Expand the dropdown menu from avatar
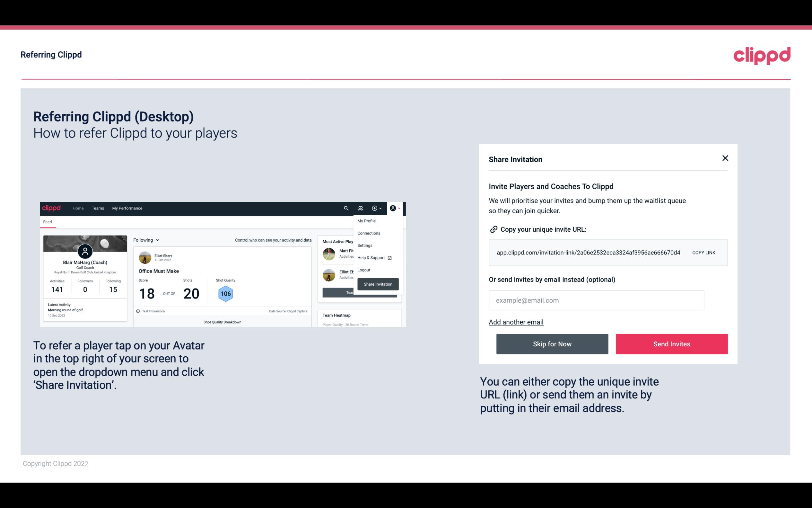The image size is (812, 508). 395,208
